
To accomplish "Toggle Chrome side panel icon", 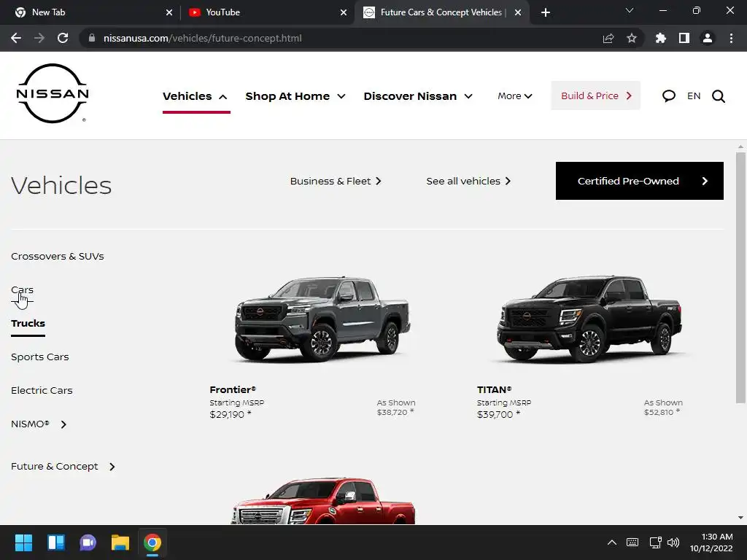I will (684, 38).
